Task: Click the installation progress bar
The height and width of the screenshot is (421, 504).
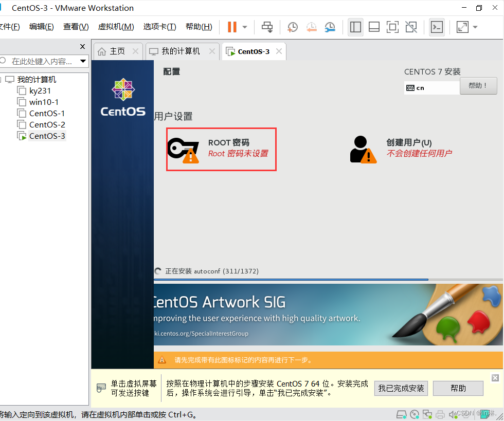Action: click(328, 280)
